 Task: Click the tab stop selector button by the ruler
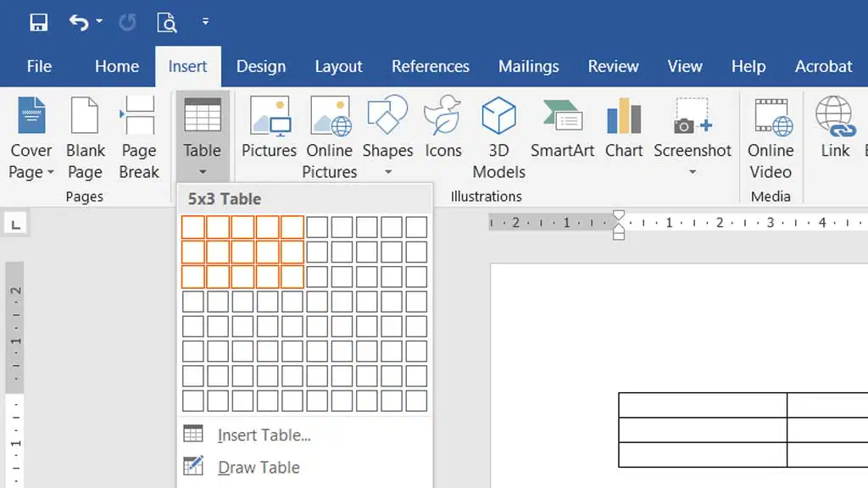coord(15,224)
